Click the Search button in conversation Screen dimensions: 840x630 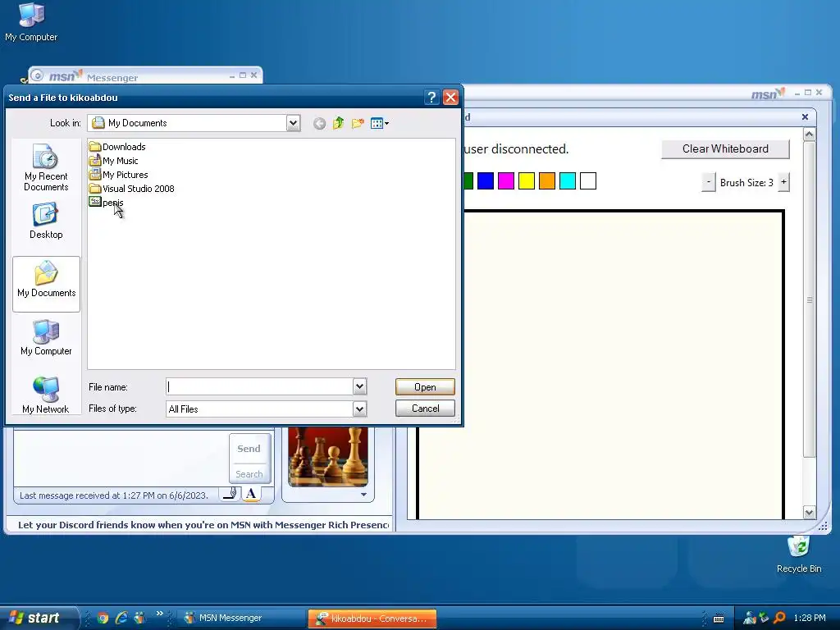click(x=249, y=474)
